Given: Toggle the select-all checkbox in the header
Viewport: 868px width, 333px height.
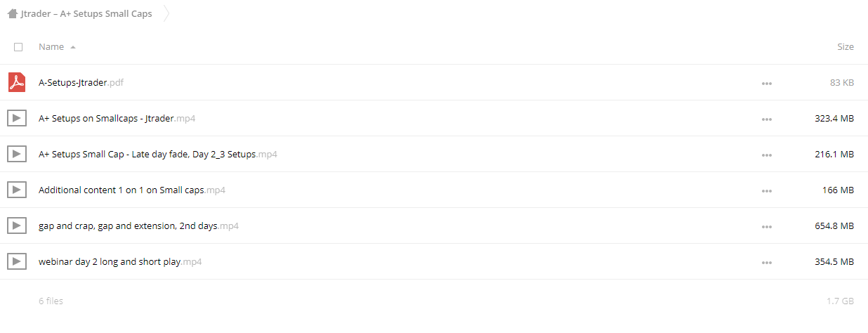Looking at the screenshot, I should click(18, 47).
